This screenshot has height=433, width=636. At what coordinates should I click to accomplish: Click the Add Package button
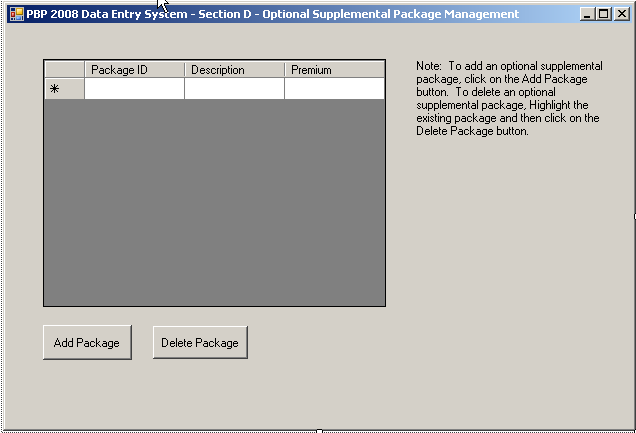coord(87,342)
